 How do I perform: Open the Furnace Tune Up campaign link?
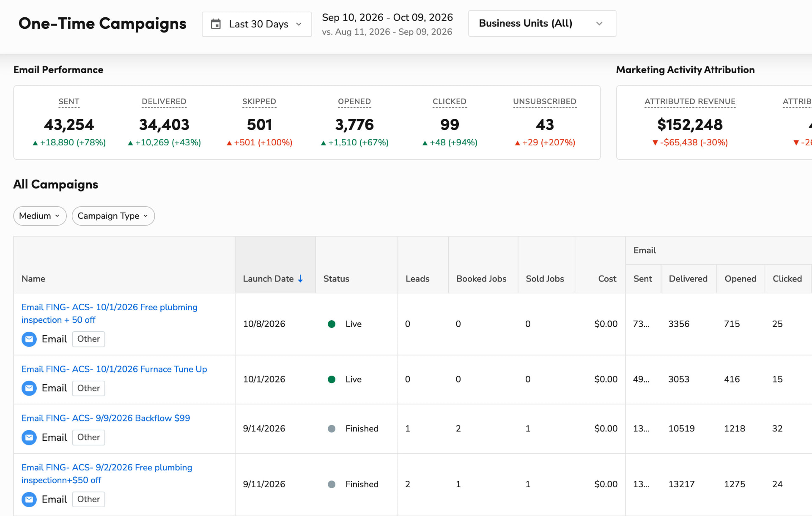[114, 369]
